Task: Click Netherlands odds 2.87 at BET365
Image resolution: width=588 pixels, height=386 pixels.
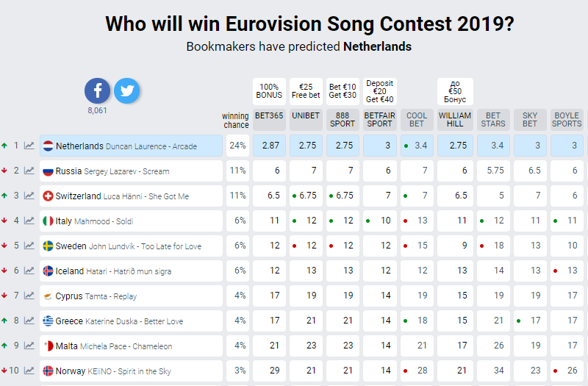Action: pos(269,146)
